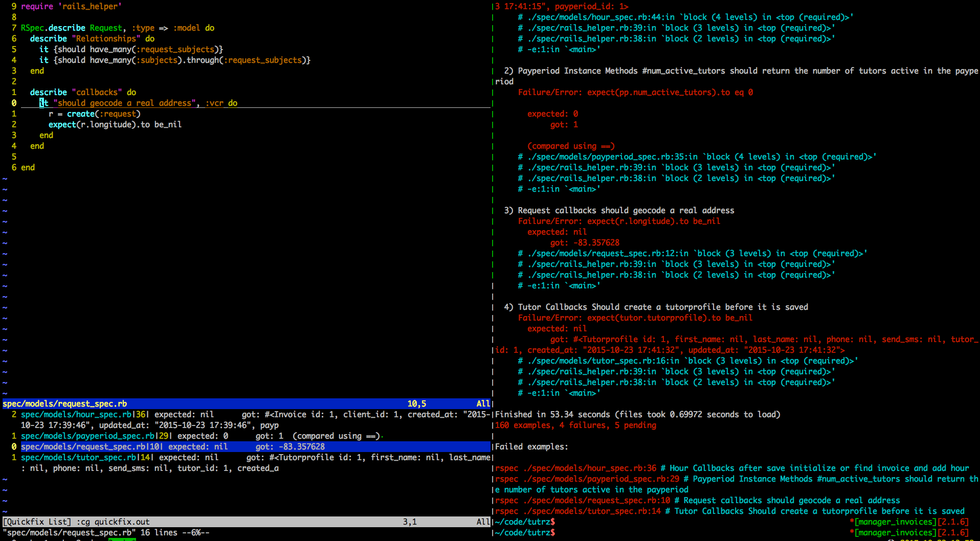The width and height of the screenshot is (980, 541).
Task: Click rspec ./spec/models/tutor_spec.rb:14 line
Action: click(x=730, y=511)
